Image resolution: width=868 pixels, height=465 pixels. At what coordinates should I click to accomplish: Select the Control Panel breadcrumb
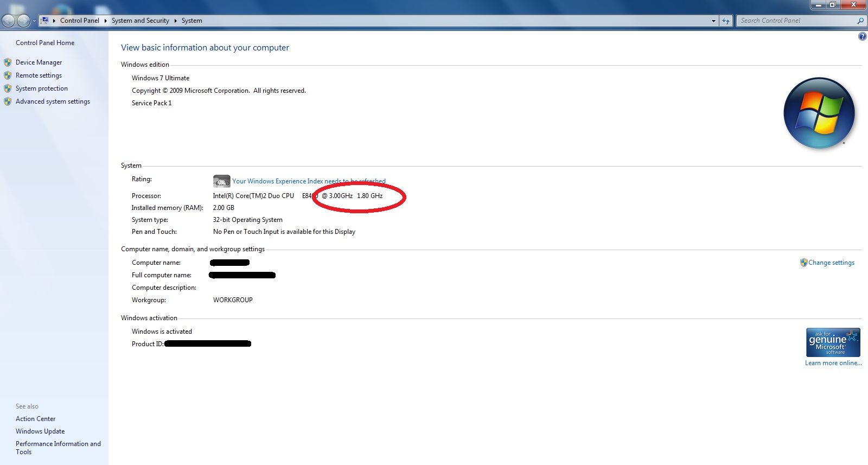(80, 21)
